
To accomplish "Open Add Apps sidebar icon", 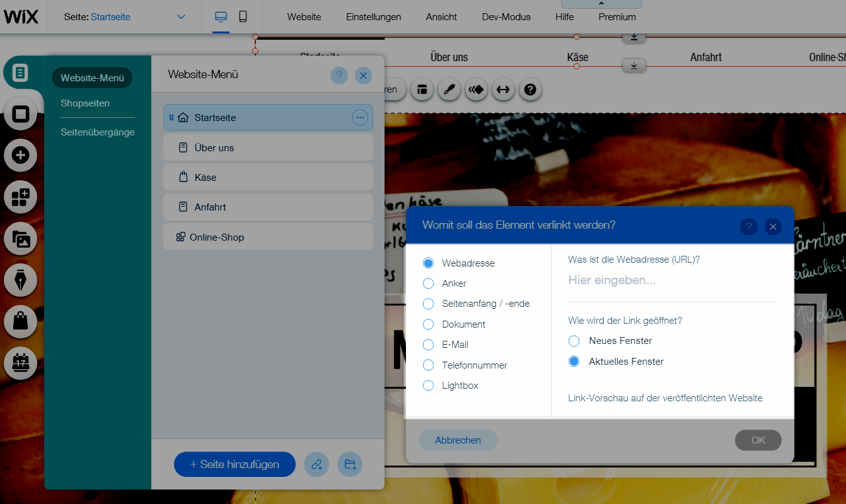I will pos(21,197).
